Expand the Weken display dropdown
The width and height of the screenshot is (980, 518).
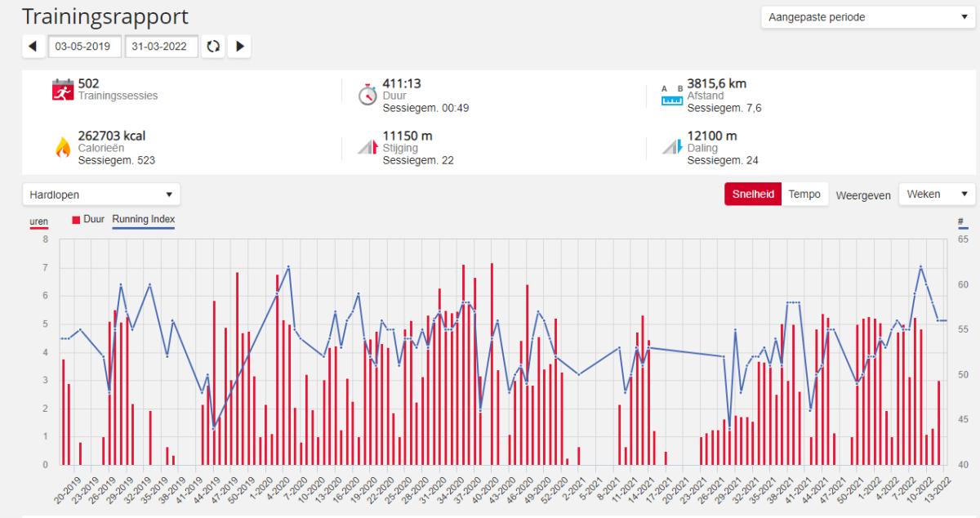[x=937, y=194]
